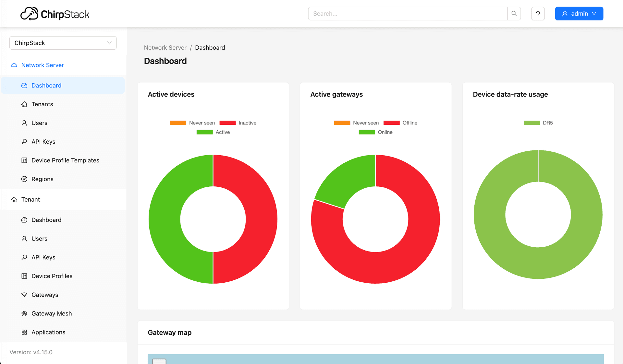Click the API Keys key icon
Viewport: 623px width, 364px height.
tap(24, 142)
